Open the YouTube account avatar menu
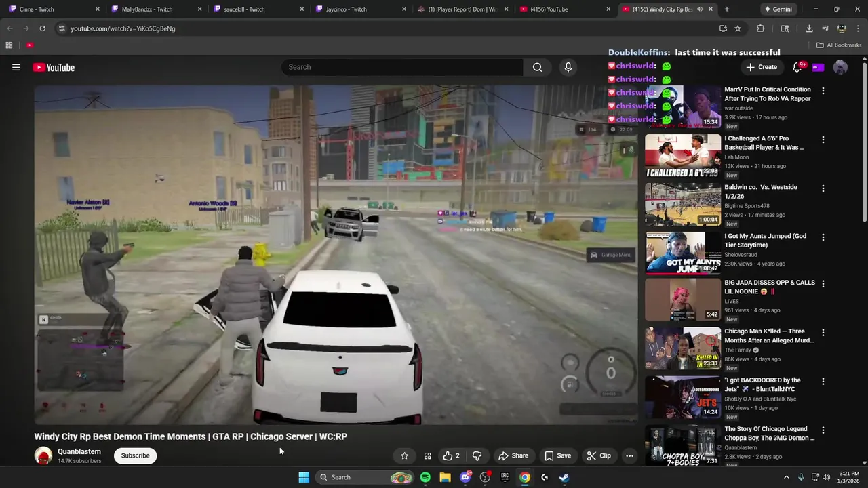This screenshot has width=868, height=488. pyautogui.click(x=840, y=67)
